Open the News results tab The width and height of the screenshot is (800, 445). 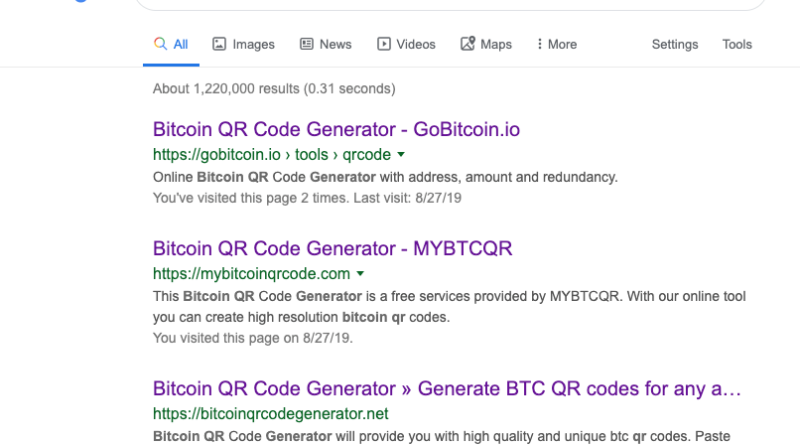pyautogui.click(x=326, y=44)
